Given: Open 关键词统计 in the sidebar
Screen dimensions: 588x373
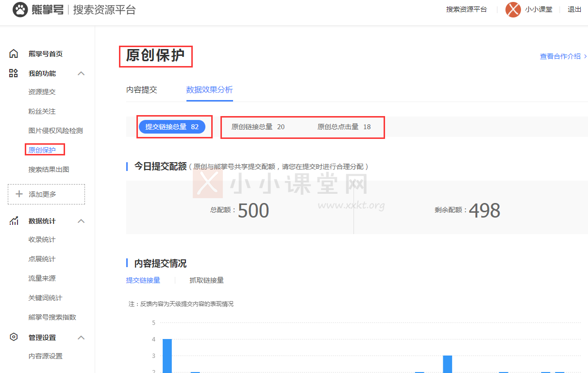Looking at the screenshot, I should tap(45, 298).
